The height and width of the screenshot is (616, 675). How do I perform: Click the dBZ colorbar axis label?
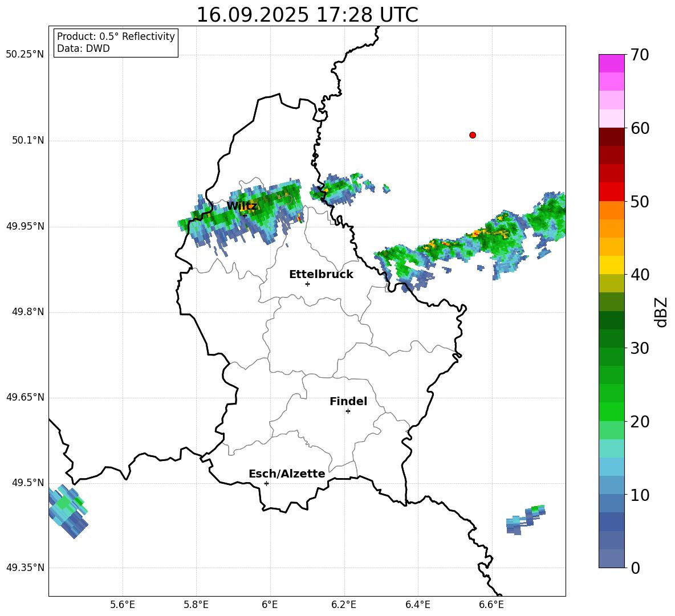click(x=661, y=312)
